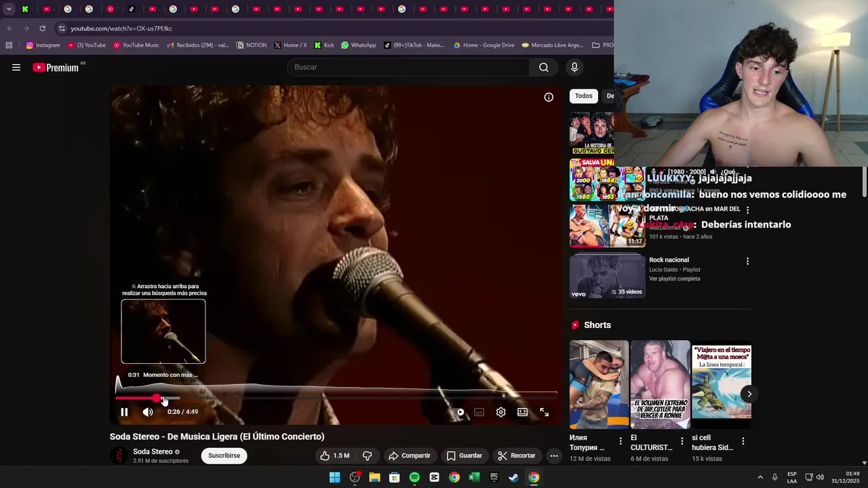Click the search magnifier button
Image resolution: width=868 pixels, height=488 pixels.
(544, 67)
